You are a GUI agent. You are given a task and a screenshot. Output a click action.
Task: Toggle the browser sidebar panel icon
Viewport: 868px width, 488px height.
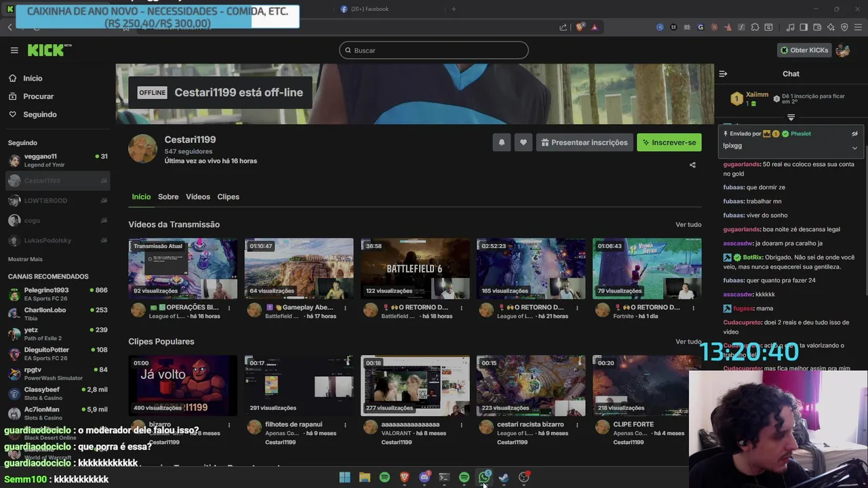point(804,27)
